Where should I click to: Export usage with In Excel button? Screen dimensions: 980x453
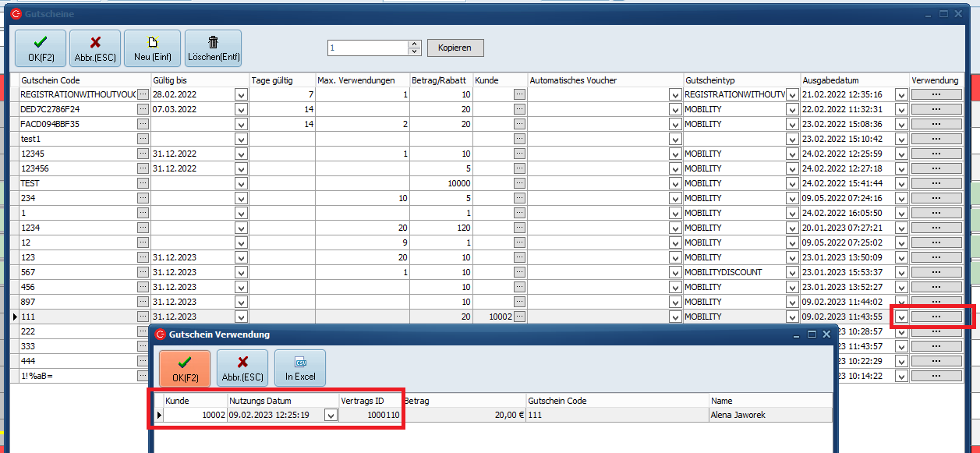click(x=299, y=368)
